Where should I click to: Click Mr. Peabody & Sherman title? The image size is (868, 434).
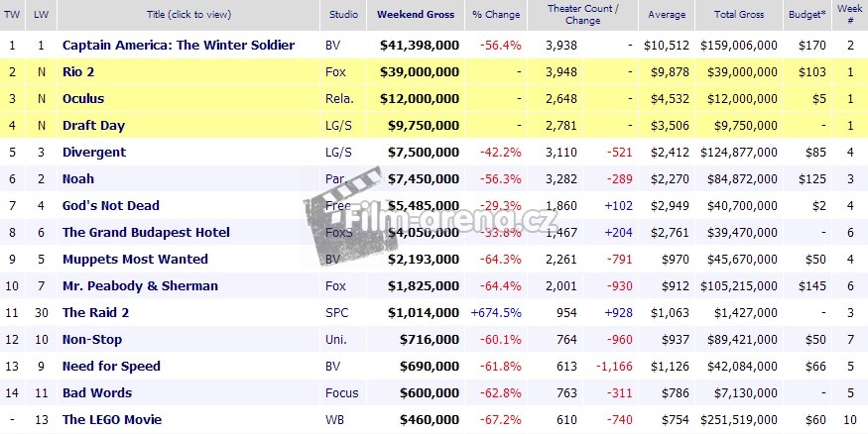pos(140,286)
